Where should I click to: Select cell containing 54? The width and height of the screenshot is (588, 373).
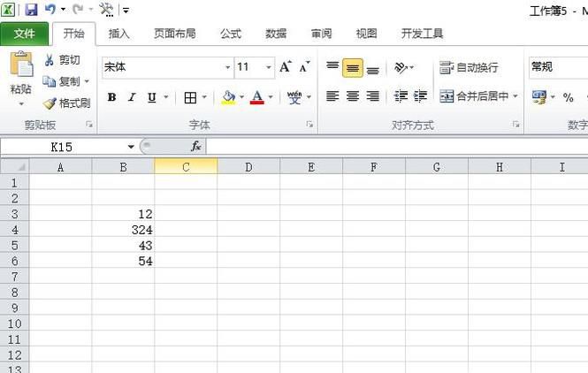(123, 261)
